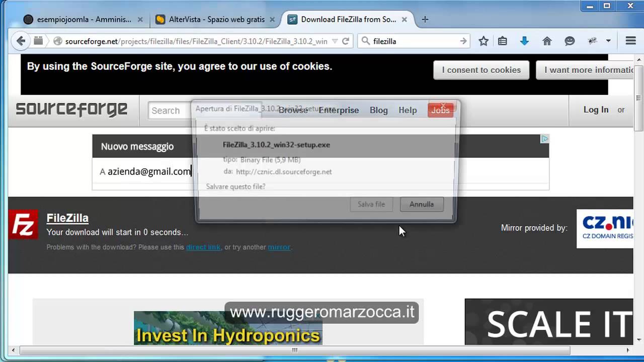This screenshot has height=362, width=644.
Task: Close the AlterVista tab
Action: click(272, 20)
